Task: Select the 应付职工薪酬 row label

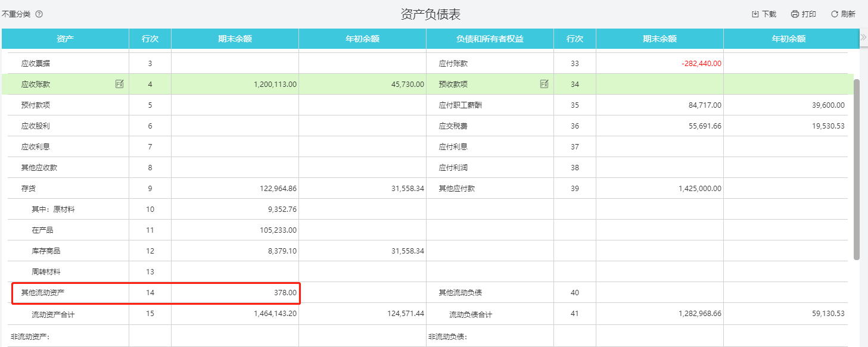Action: pos(461,105)
